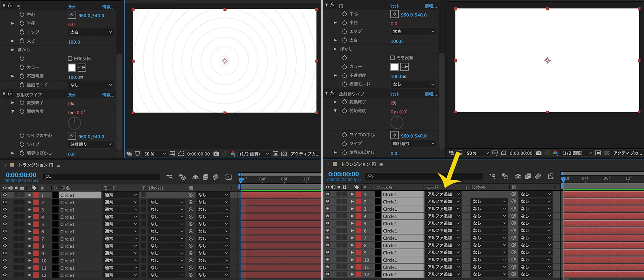Open 50% magnification dropdown, left preview
Viewport: 644px width, 280px height.
click(x=155, y=154)
